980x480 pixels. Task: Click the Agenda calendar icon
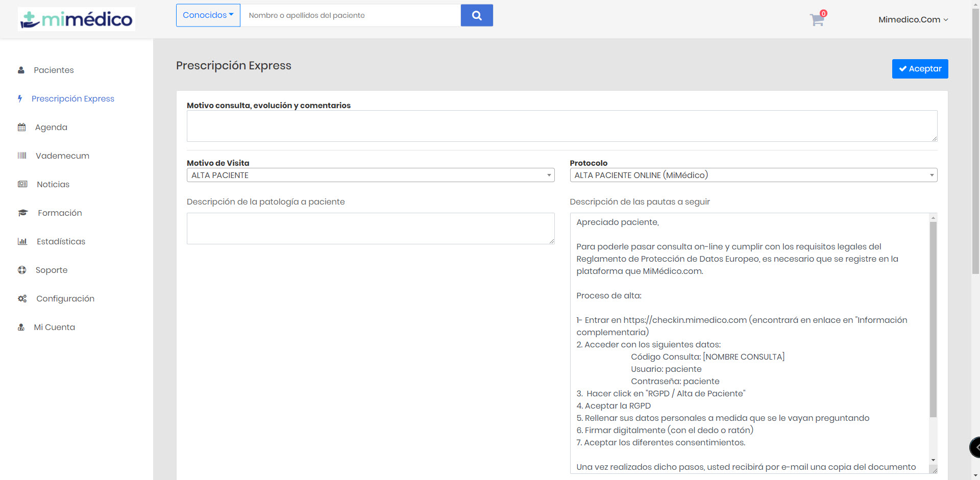tap(21, 127)
